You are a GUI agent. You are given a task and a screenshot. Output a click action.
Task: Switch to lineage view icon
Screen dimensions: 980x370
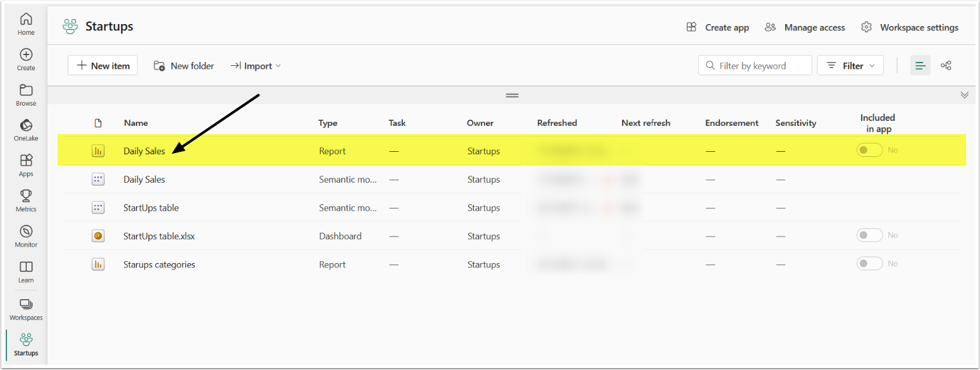pos(946,66)
